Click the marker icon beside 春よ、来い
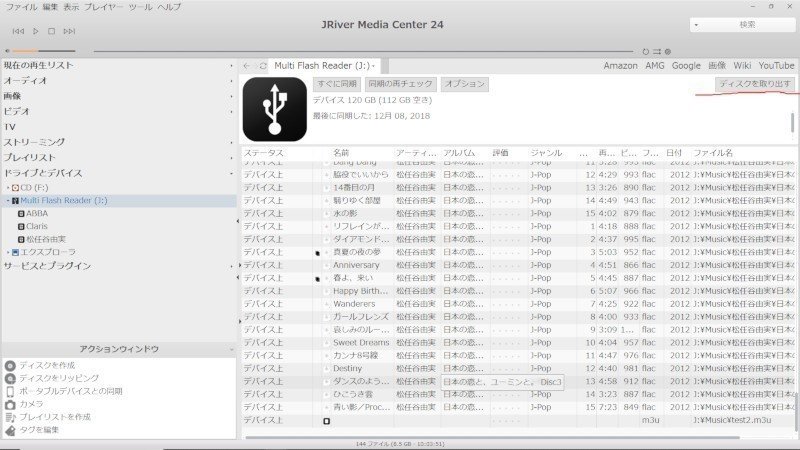This screenshot has width=800, height=450. point(317,279)
